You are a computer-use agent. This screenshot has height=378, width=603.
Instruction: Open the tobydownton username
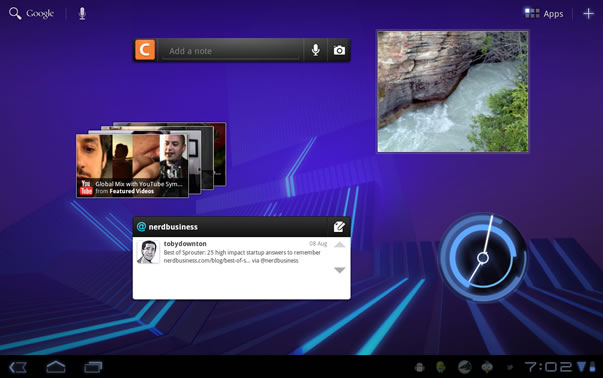click(x=185, y=243)
